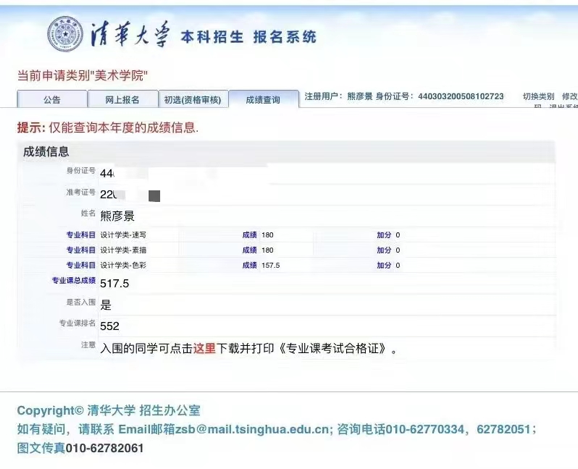Click the 清華大學 calligraphy title

pyautogui.click(x=130, y=34)
